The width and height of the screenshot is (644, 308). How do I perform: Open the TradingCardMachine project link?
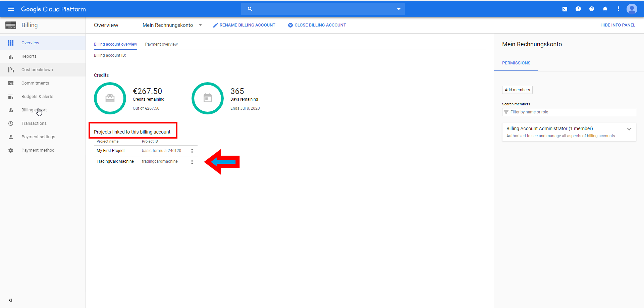click(115, 161)
